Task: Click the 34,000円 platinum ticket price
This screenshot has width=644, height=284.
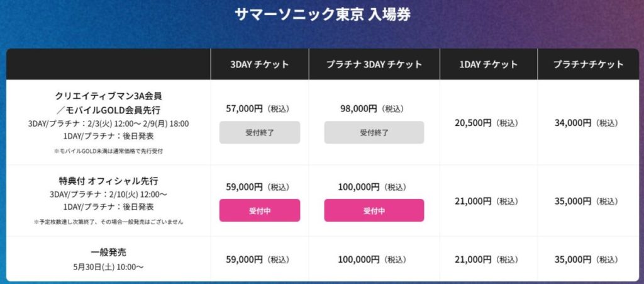Action: [573, 123]
